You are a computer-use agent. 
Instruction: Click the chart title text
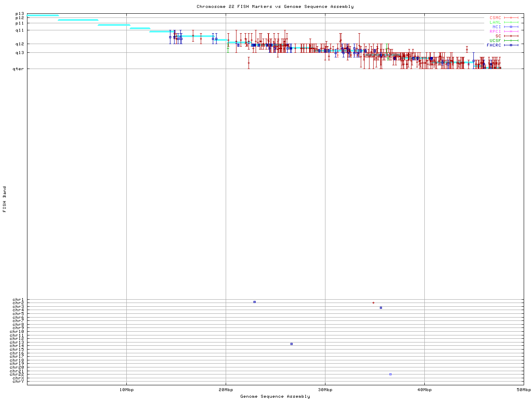(275, 7)
